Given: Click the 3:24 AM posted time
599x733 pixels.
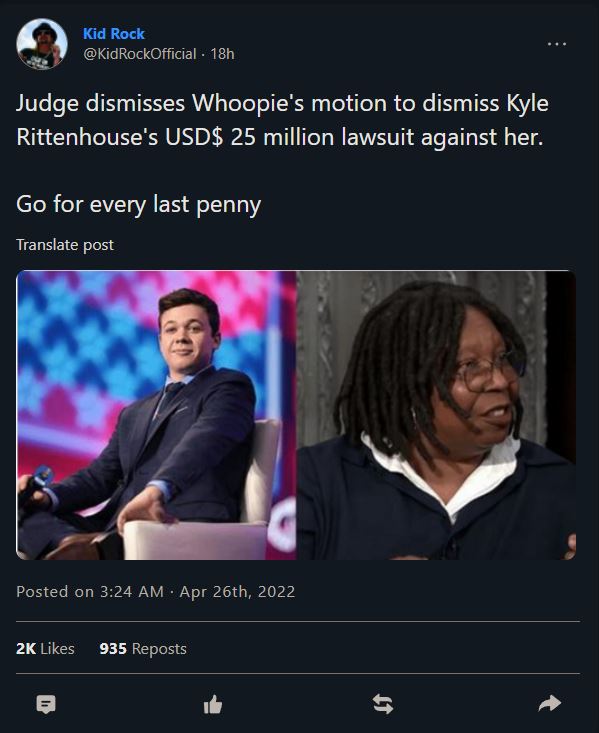Looking at the screenshot, I should (x=132, y=592).
